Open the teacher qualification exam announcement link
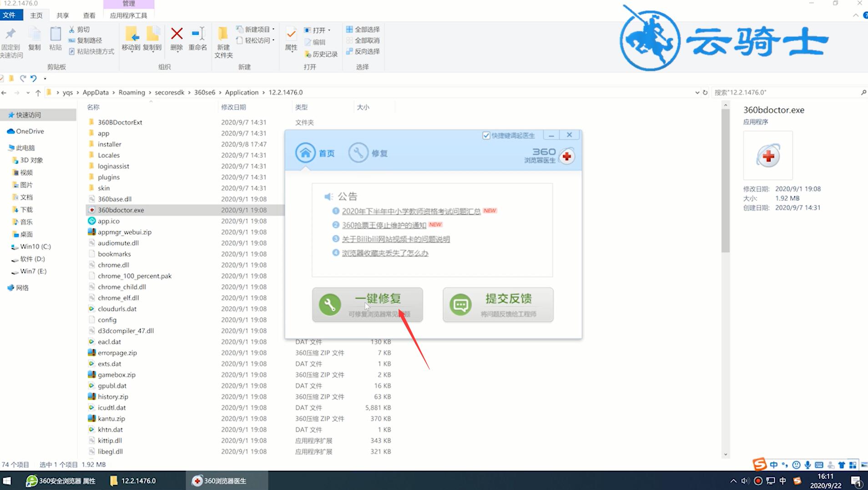 click(411, 211)
